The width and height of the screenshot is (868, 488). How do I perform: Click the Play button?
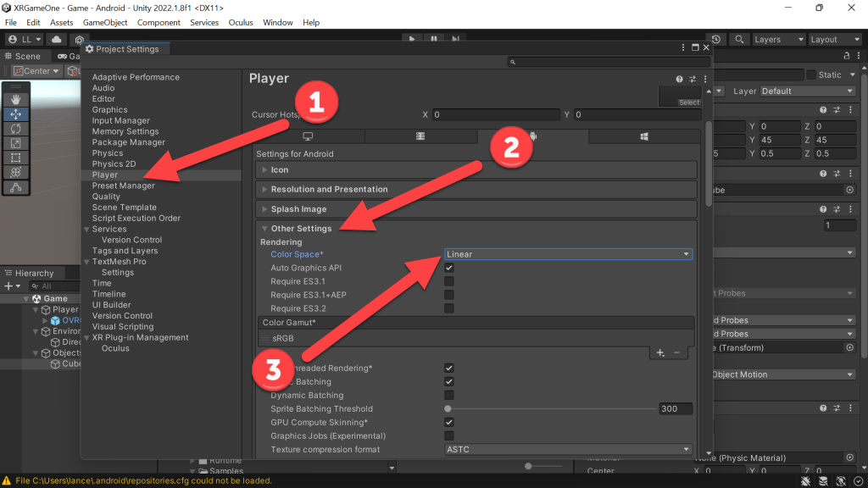point(411,39)
